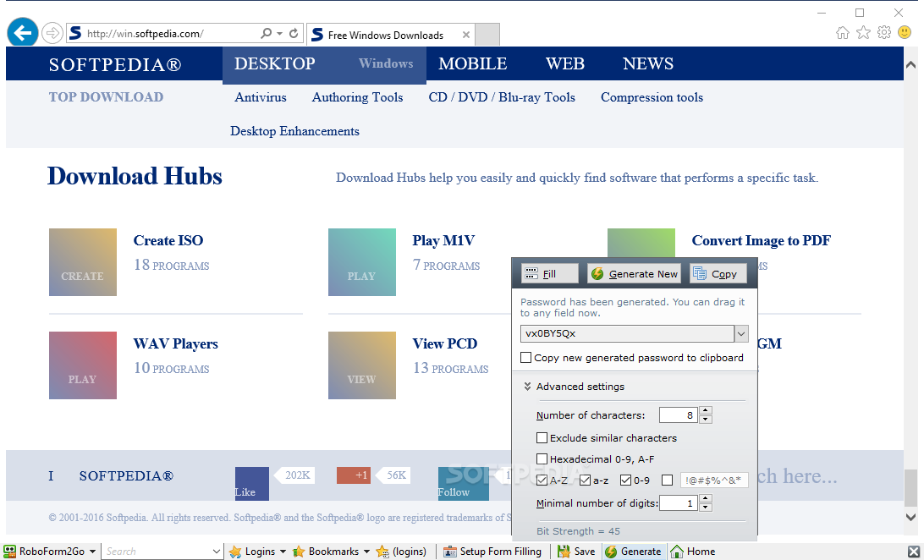Click the browser forward arrow button
This screenshot has height=560, width=924.
click(52, 33)
